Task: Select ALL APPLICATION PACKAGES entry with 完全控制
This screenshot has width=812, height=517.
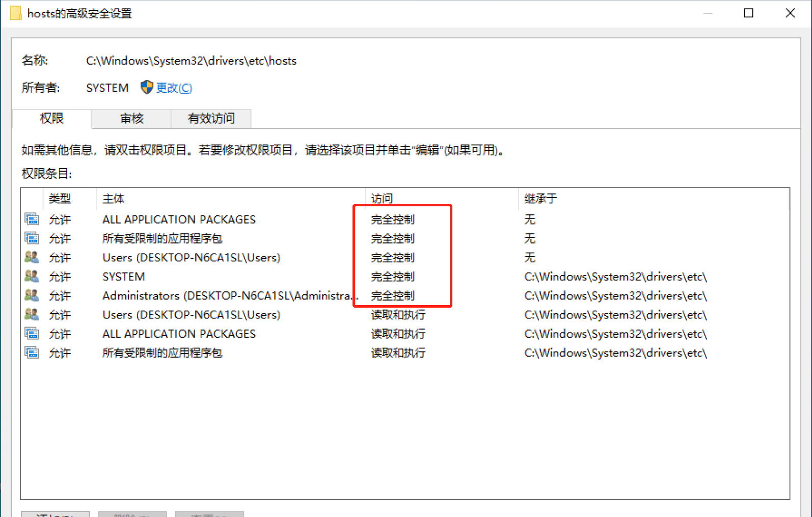Action: (x=405, y=220)
